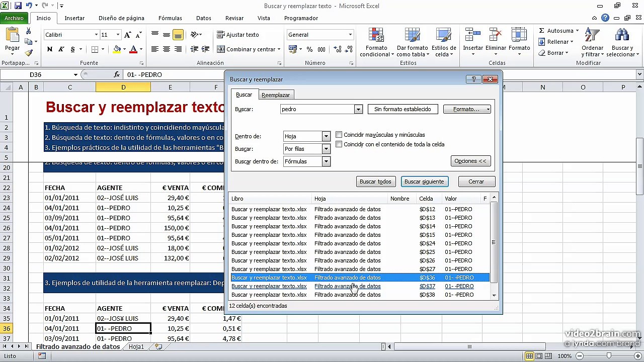This screenshot has height=362, width=644.
Task: Click the Undo arrow in quick access toolbar
Action: pos(29,6)
